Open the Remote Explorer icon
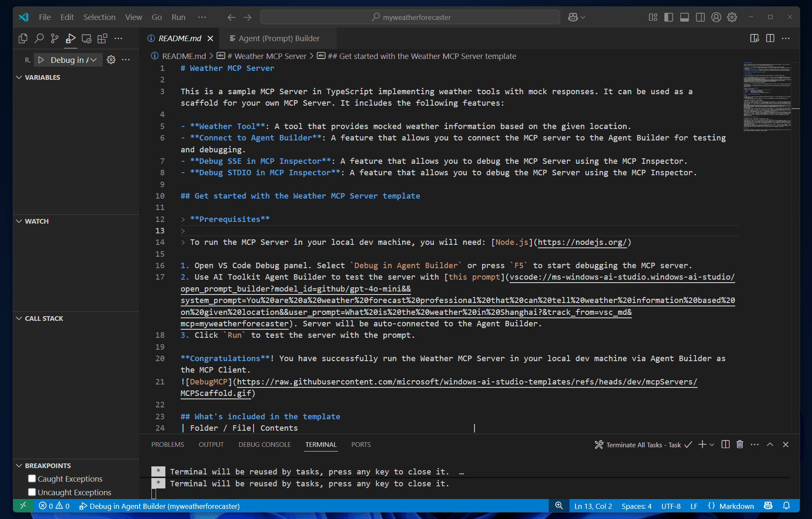Viewport: 812px width, 519px height. (86, 38)
